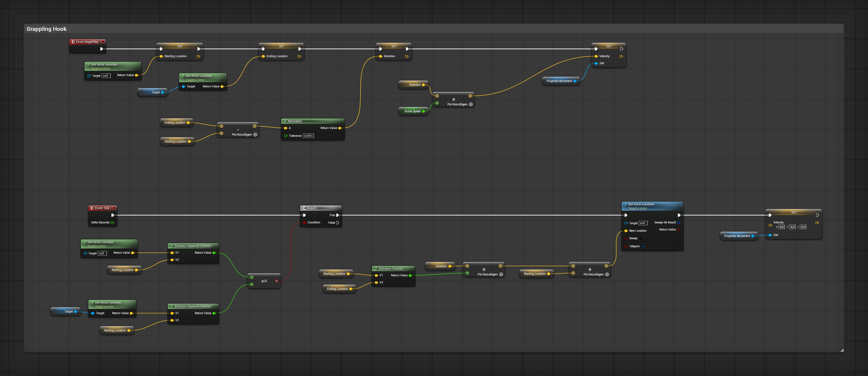Click the New Location input pin

[x=626, y=231]
